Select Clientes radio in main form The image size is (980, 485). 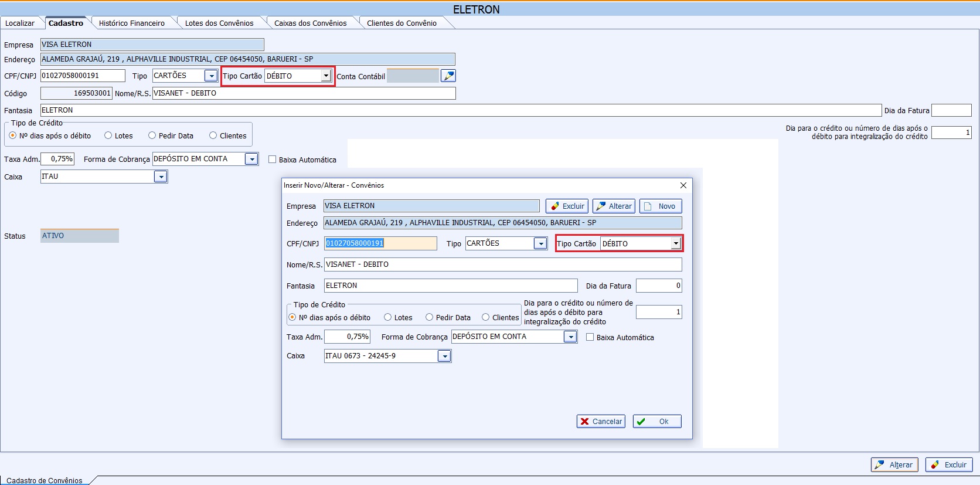(213, 135)
